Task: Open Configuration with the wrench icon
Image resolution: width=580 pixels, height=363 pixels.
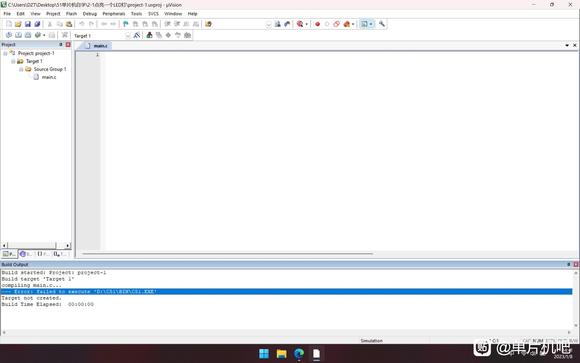Action: coord(382,24)
